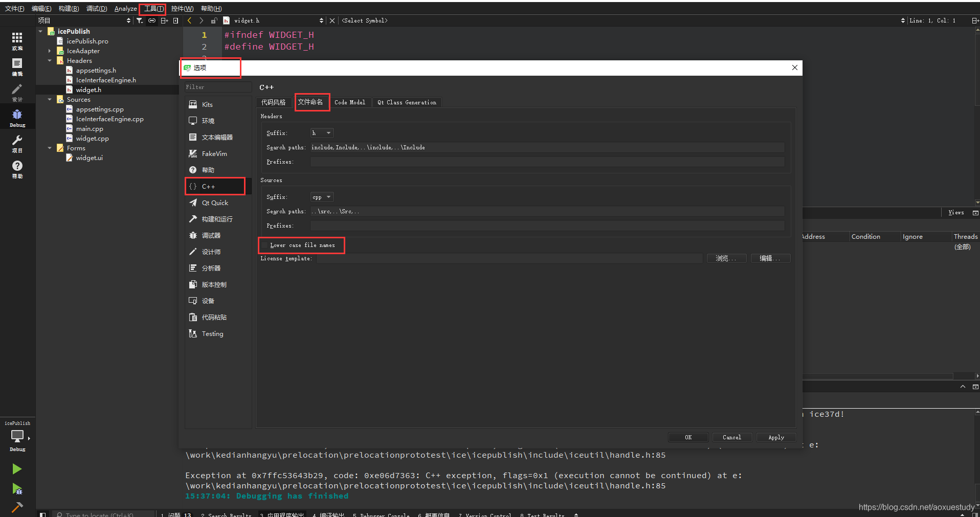Go back with the yellow left arrow
The height and width of the screenshot is (517, 980).
point(189,20)
